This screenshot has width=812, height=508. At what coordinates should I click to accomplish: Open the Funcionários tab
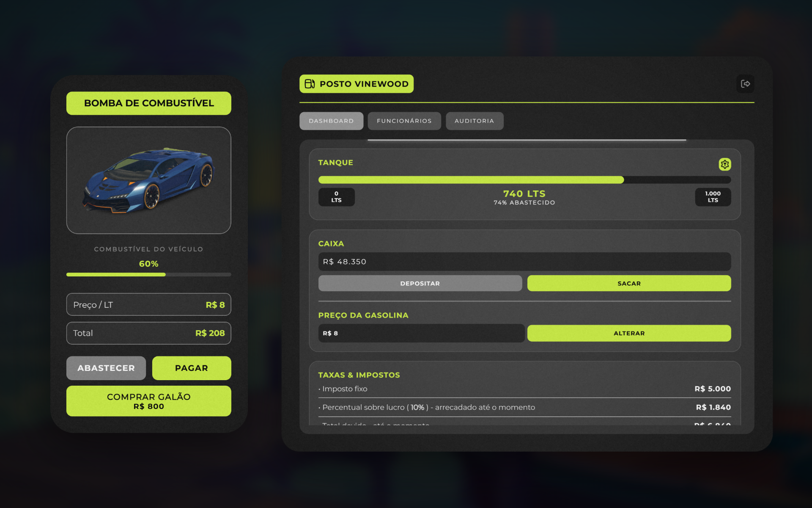(404, 121)
